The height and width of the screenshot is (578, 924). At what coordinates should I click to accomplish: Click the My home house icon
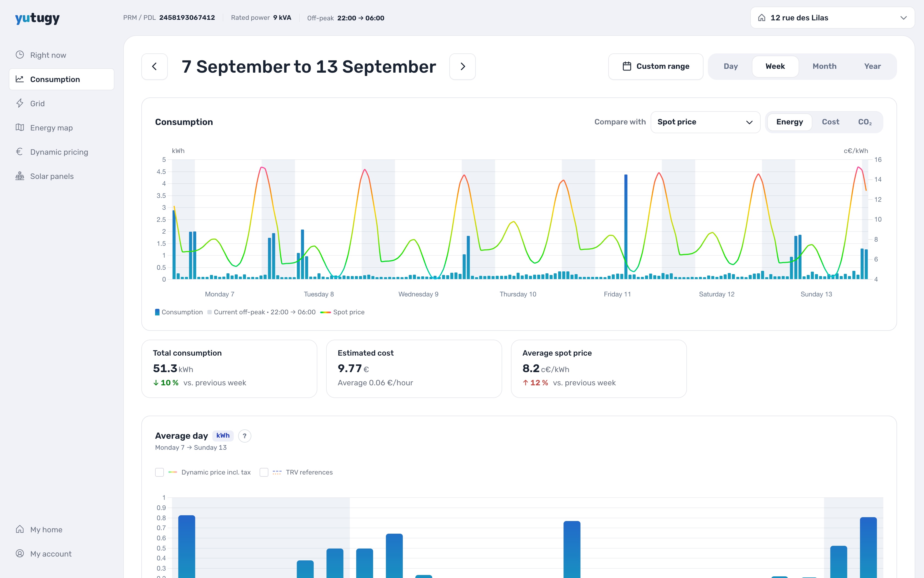pos(20,529)
